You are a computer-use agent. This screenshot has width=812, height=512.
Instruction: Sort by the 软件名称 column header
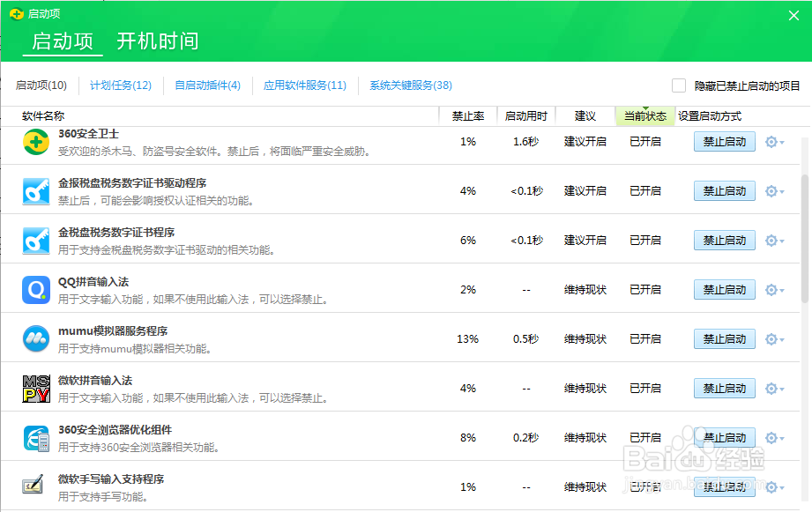(x=43, y=116)
